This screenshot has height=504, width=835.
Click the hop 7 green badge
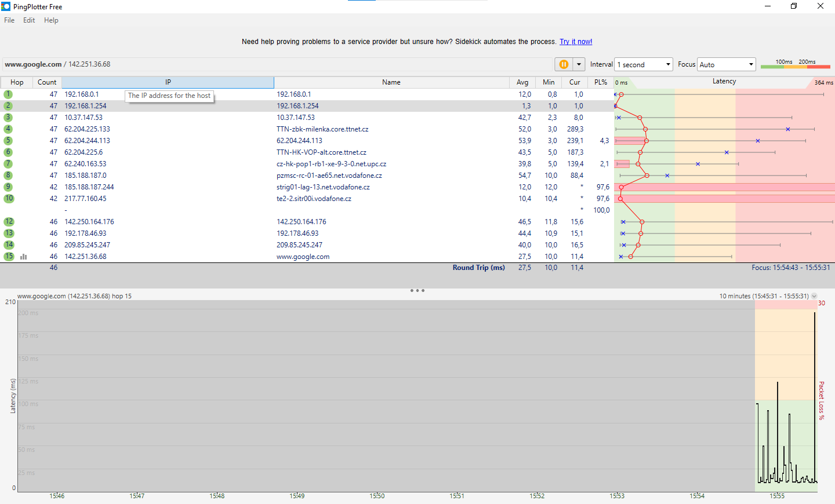8,164
